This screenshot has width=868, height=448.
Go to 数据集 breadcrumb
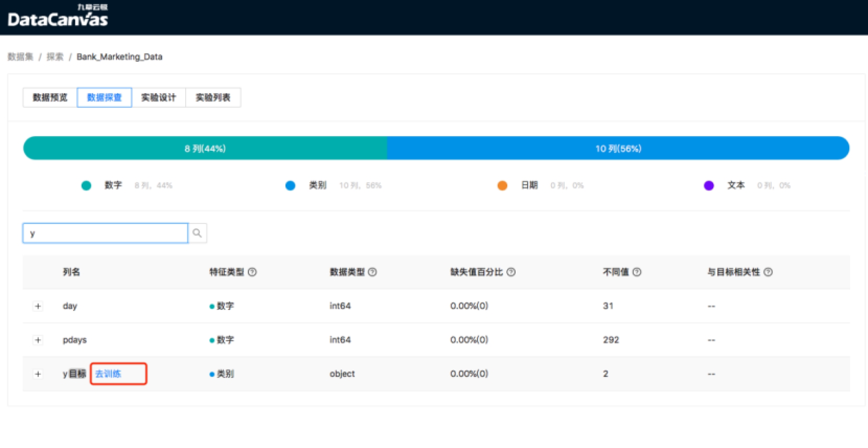[x=20, y=57]
